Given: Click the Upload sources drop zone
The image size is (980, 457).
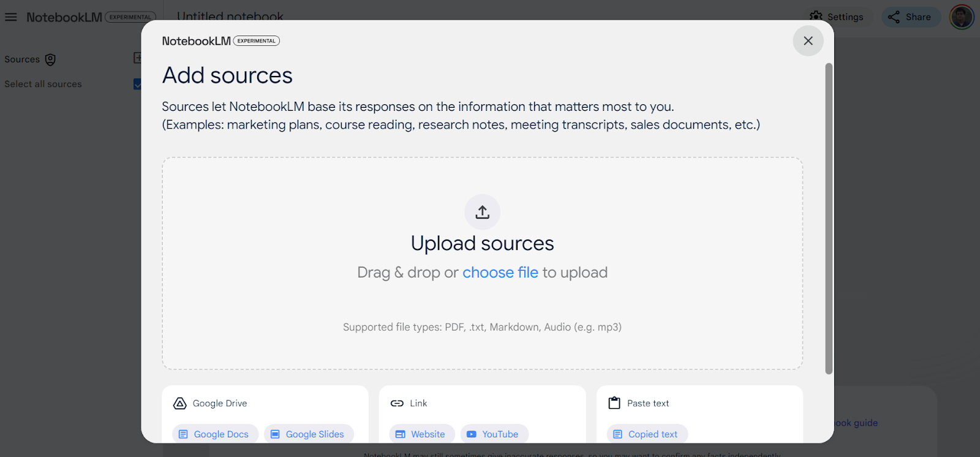Looking at the screenshot, I should click(x=483, y=263).
